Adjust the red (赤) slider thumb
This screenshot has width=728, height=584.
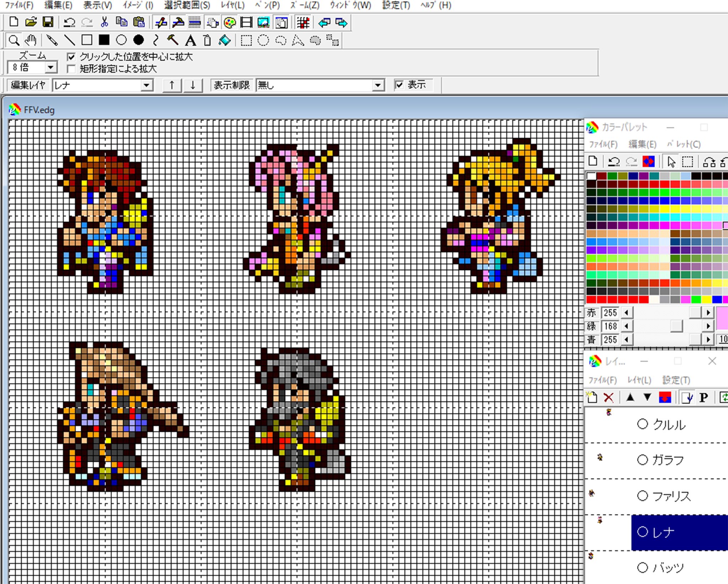pos(695,313)
